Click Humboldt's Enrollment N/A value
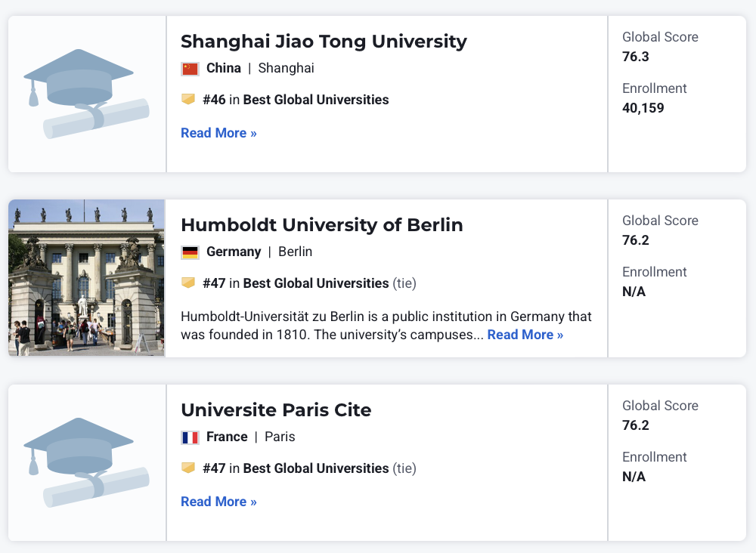Viewport: 756px width, 553px height. [634, 292]
